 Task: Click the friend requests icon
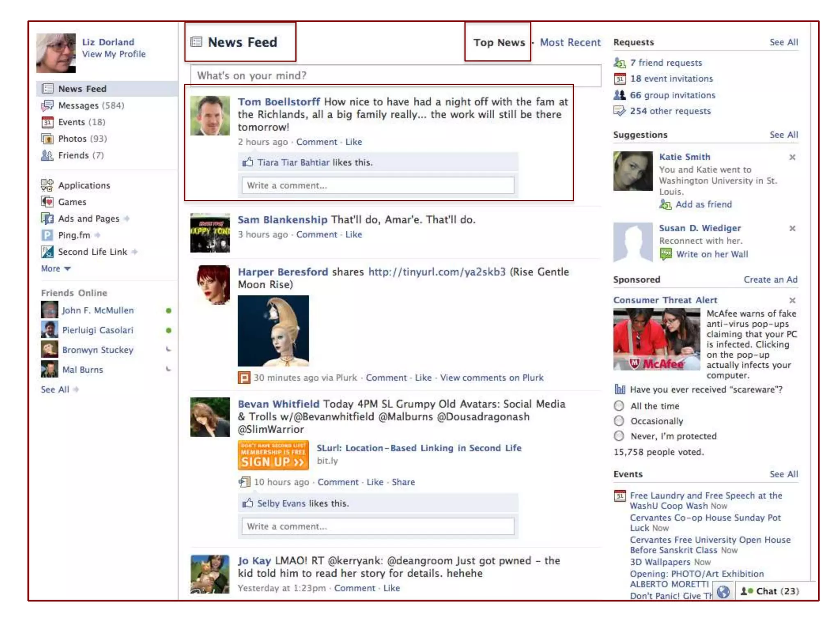pyautogui.click(x=620, y=63)
